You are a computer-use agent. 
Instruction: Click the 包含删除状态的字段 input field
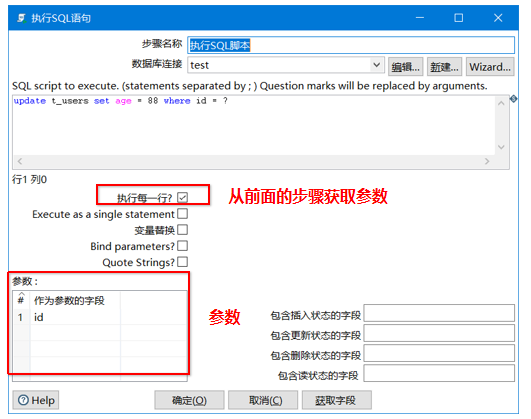click(439, 353)
